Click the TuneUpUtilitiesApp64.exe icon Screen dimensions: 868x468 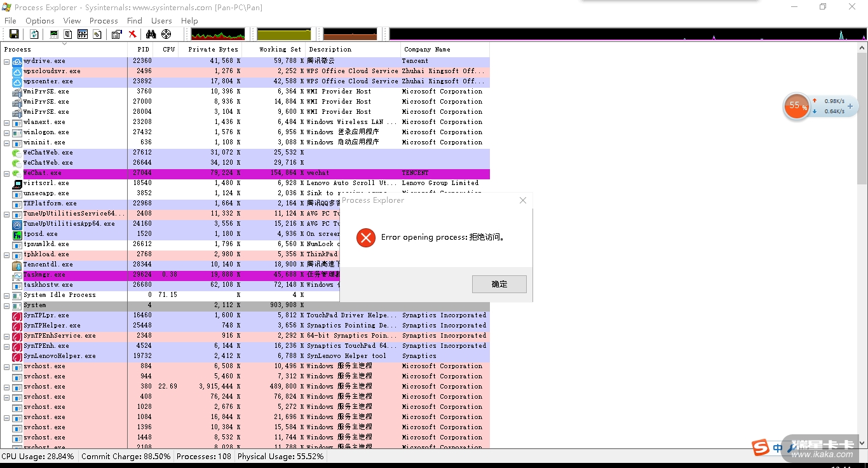pos(17,224)
